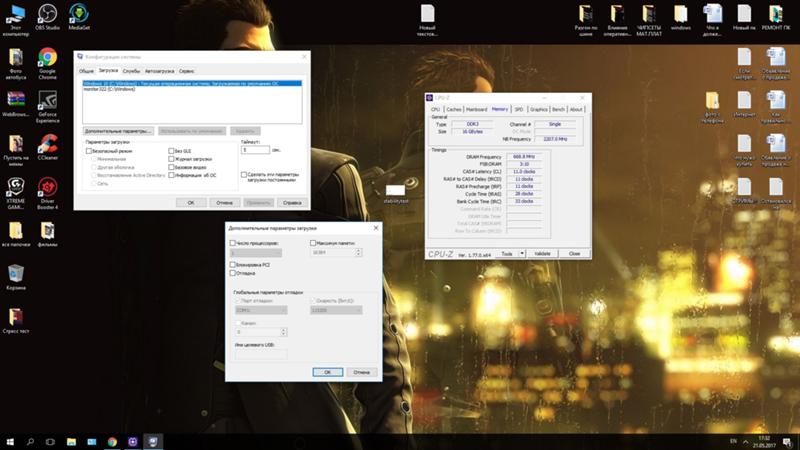
Task: Switch to the Общие tab in system configuration
Action: click(x=86, y=71)
